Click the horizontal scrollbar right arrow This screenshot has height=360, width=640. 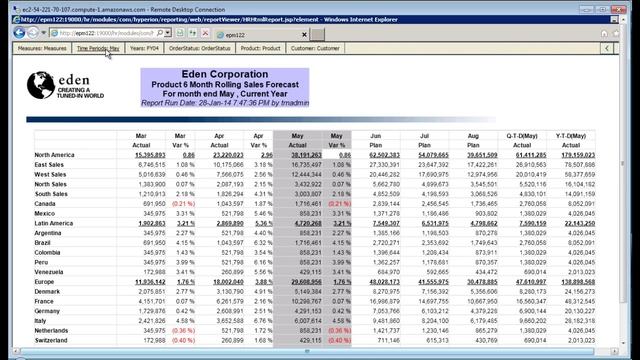pyautogui.click(x=615, y=351)
